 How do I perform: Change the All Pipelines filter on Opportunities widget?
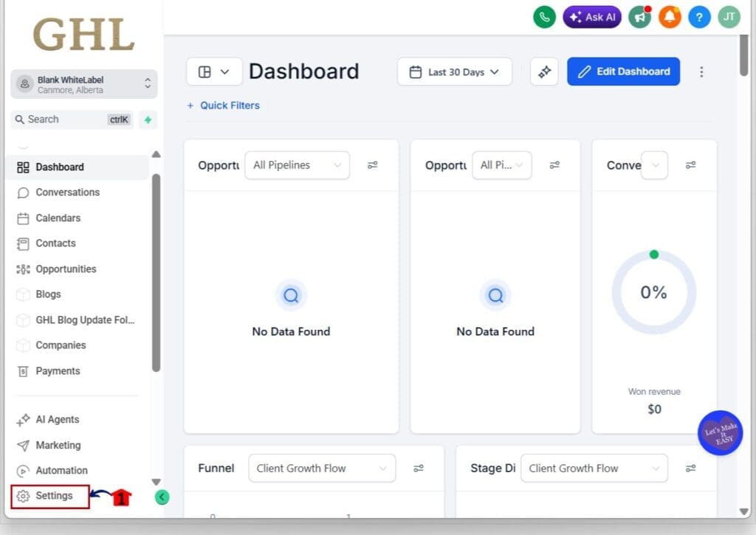click(x=296, y=165)
